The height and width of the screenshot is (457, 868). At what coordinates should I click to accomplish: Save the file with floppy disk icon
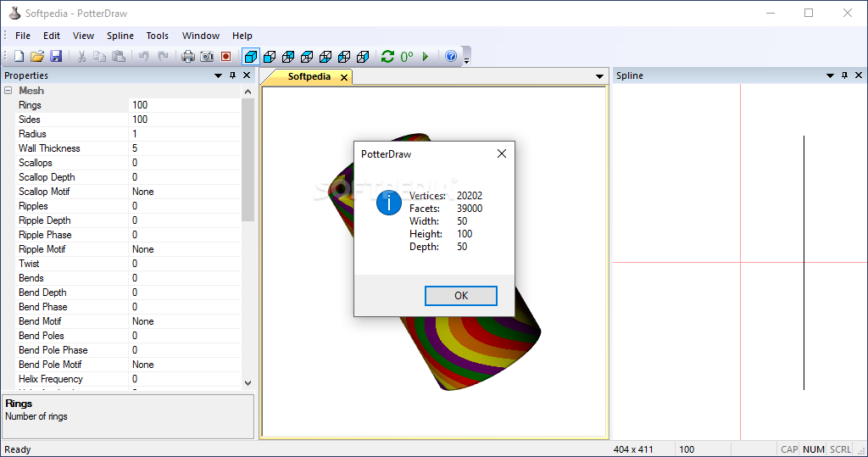pyautogui.click(x=56, y=56)
